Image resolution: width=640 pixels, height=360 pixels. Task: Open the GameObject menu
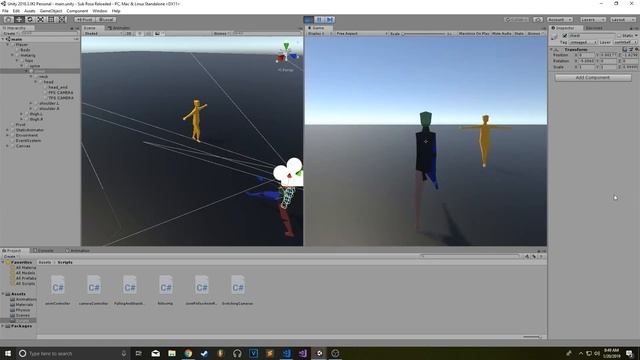tap(51, 11)
